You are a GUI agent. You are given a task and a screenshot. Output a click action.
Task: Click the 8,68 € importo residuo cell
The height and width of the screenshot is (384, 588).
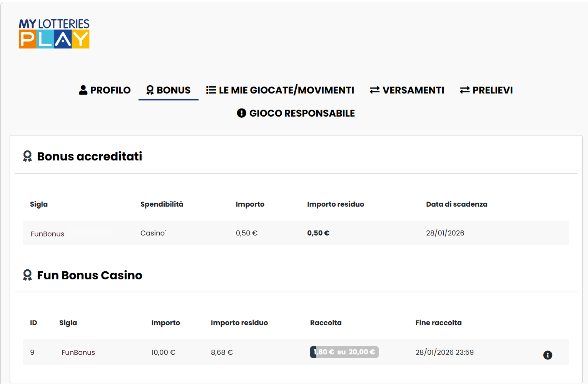click(x=222, y=352)
